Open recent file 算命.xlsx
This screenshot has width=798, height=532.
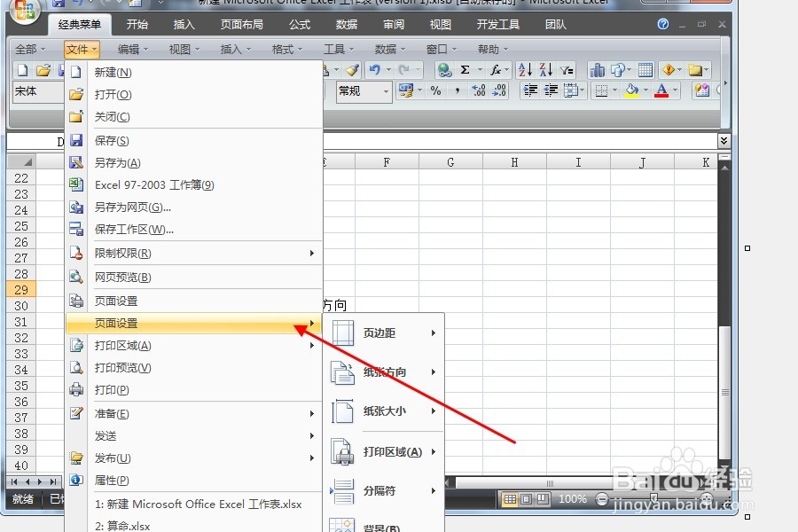[124, 525]
